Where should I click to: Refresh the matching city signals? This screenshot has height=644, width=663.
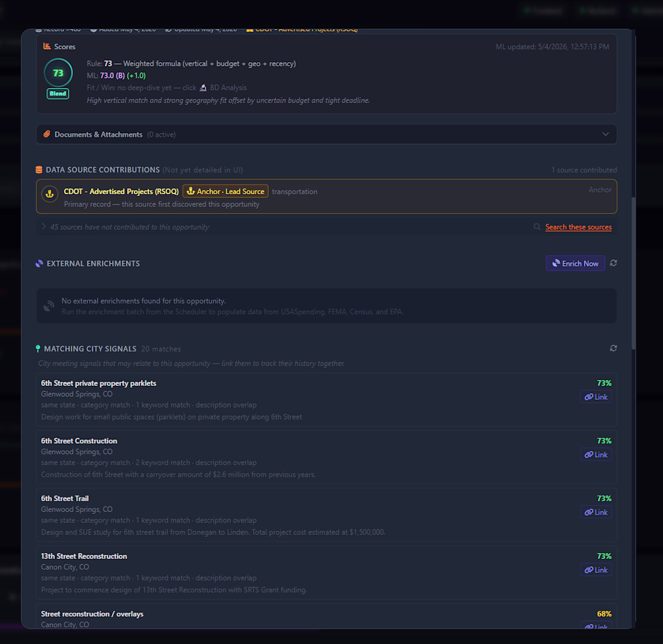click(613, 349)
